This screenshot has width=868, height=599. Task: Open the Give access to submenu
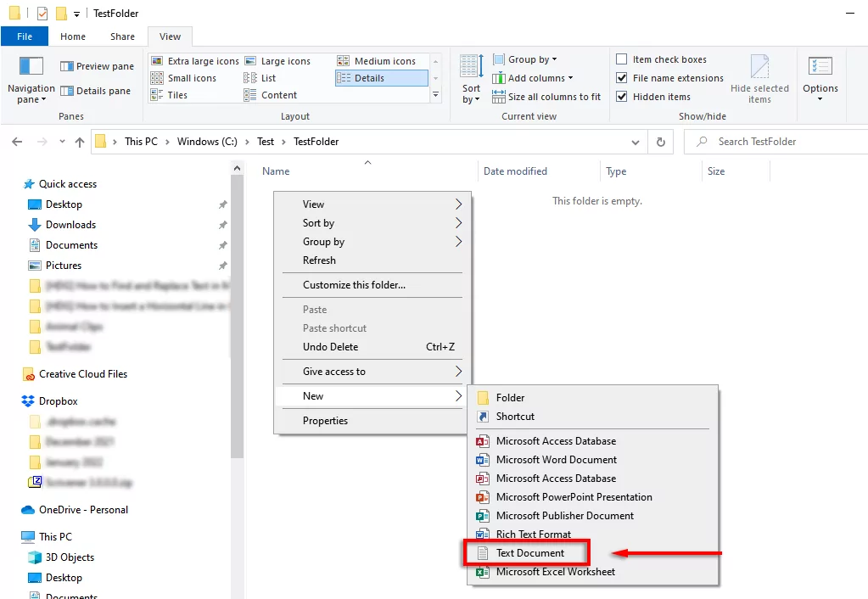point(372,372)
